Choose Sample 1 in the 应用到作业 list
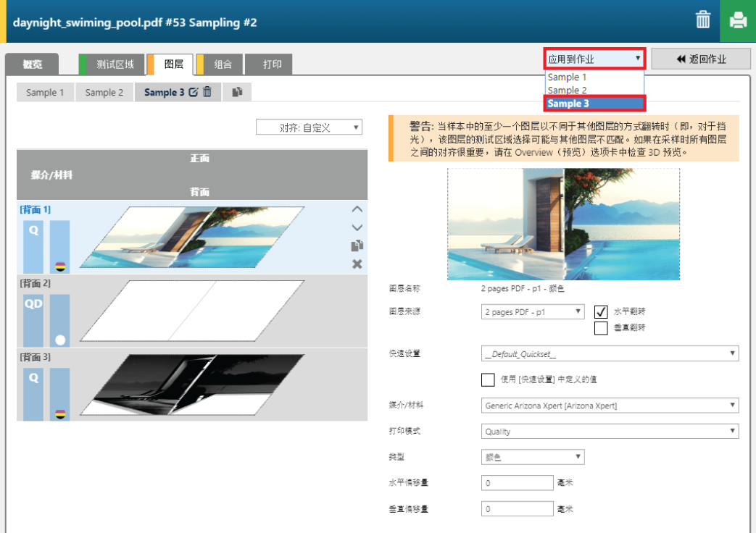The height and width of the screenshot is (533, 756). [x=567, y=77]
